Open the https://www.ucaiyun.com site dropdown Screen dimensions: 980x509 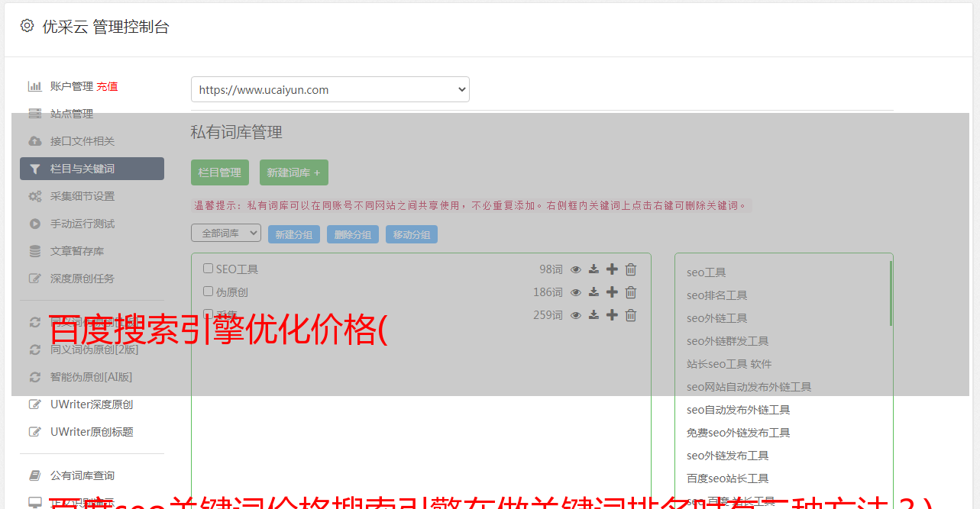pos(330,89)
